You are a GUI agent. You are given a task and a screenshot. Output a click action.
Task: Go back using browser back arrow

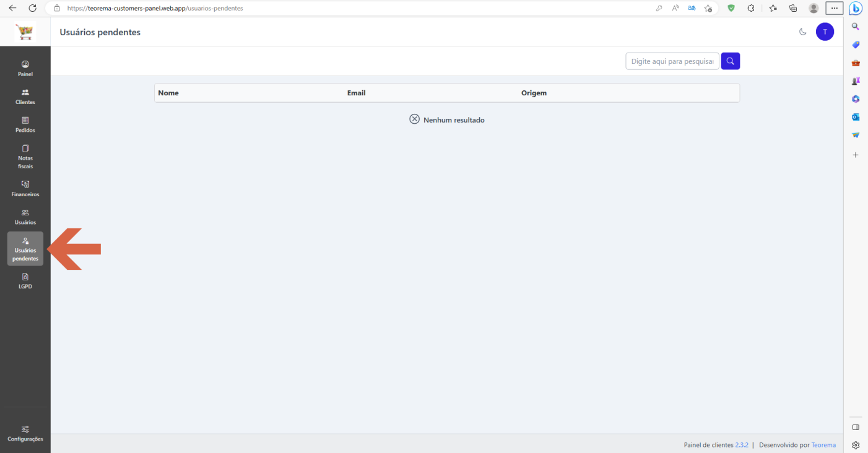(x=12, y=9)
